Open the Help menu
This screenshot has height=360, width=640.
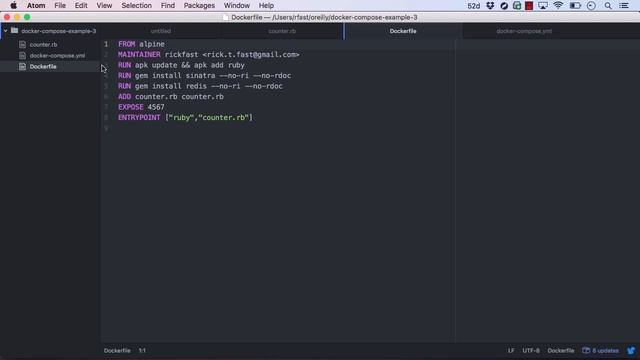tap(266, 6)
